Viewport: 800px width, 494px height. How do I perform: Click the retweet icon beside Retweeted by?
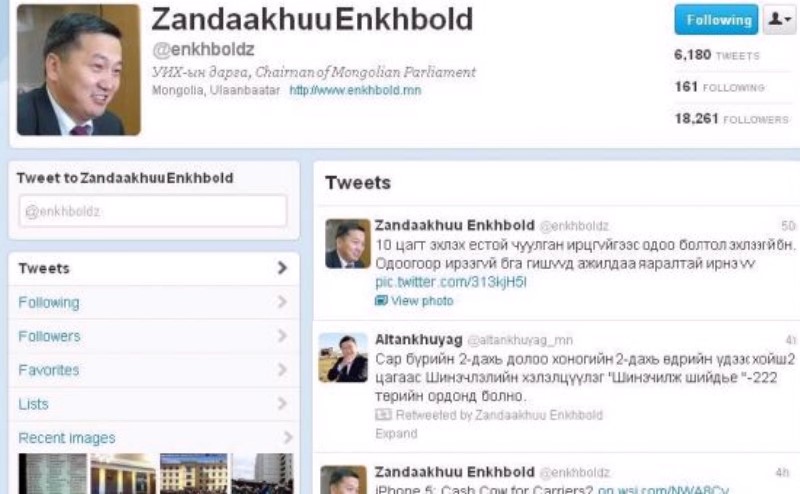pyautogui.click(x=383, y=414)
